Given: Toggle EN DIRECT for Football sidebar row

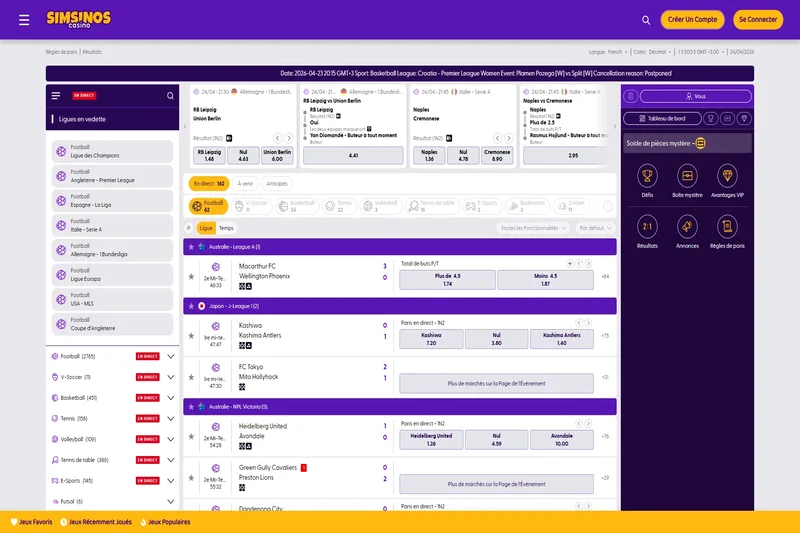Looking at the screenshot, I should click(147, 357).
